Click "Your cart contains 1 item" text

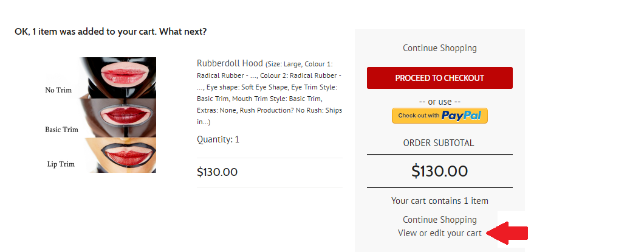[439, 201]
